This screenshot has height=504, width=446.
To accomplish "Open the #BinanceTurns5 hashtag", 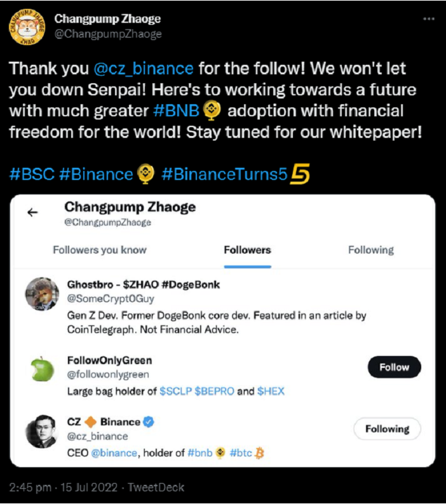I will pos(224,174).
